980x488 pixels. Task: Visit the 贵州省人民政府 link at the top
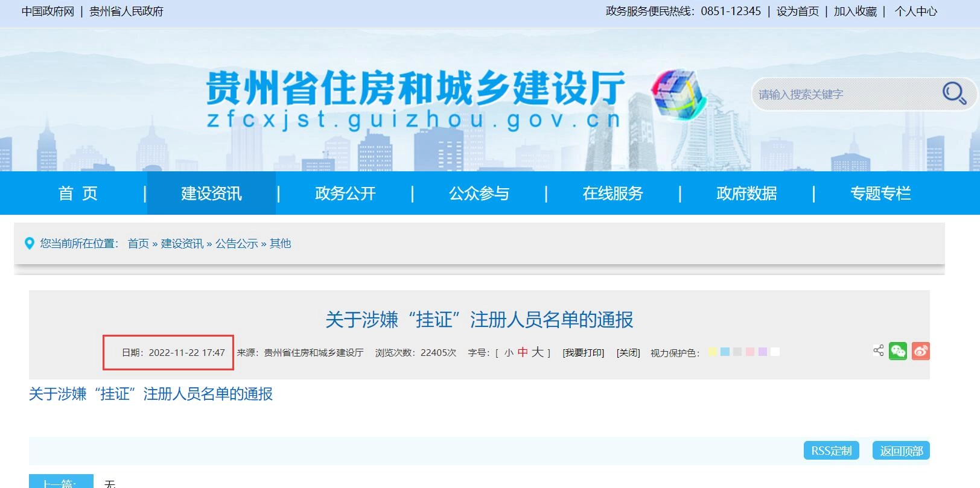point(126,11)
